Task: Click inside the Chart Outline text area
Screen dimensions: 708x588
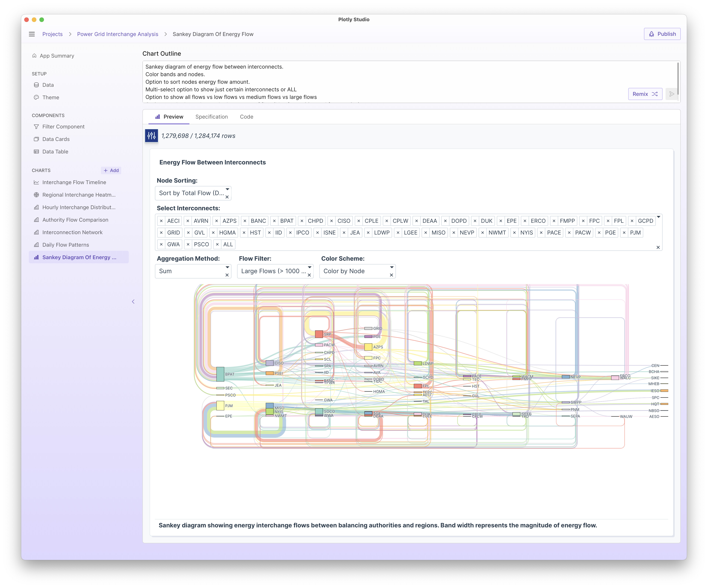Action: tap(371, 82)
